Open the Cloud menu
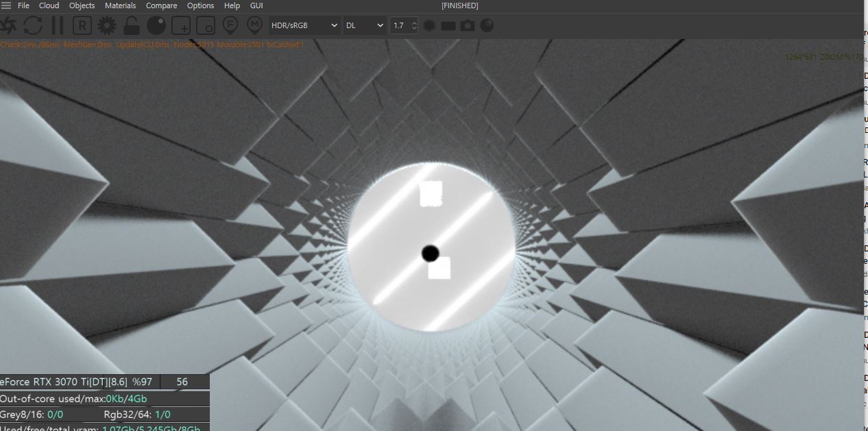Viewport: 868px width, 431px height. click(49, 5)
